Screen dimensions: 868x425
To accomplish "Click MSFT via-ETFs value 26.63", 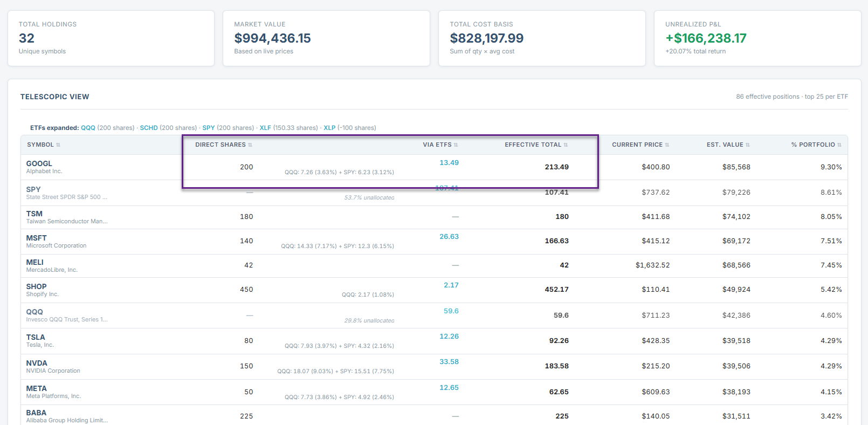I will 449,236.
